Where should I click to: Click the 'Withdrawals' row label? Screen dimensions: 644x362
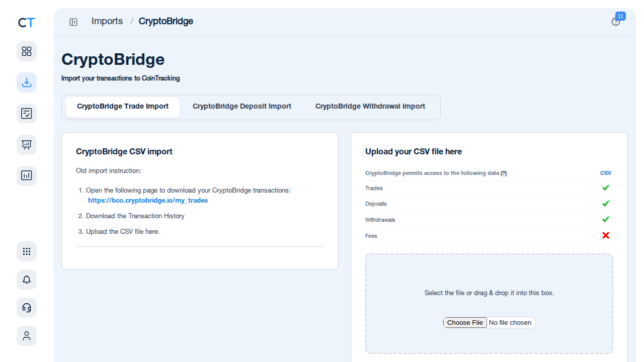[x=380, y=220]
